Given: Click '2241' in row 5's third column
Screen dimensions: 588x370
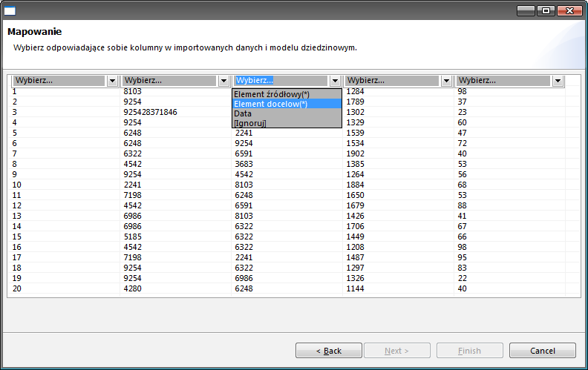Looking at the screenshot, I should (x=244, y=133).
